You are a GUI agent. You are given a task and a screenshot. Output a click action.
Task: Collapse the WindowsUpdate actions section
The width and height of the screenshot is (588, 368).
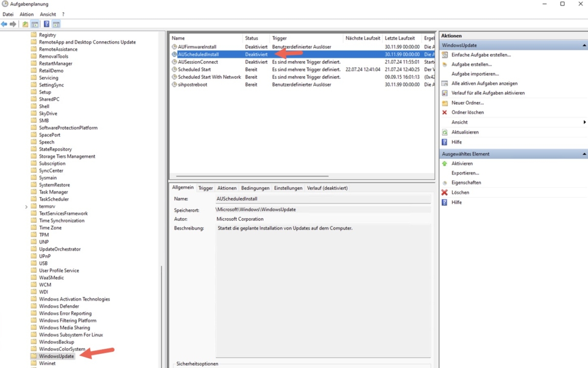pyautogui.click(x=584, y=45)
